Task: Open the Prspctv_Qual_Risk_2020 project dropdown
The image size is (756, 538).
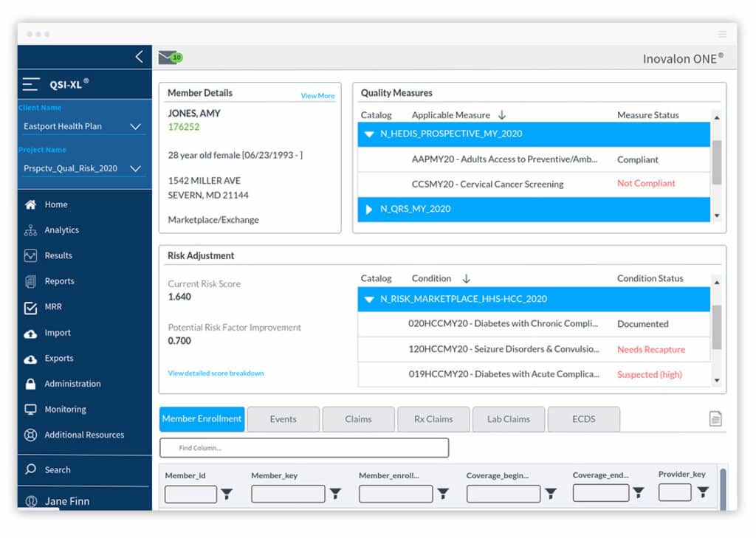Action: pos(83,168)
